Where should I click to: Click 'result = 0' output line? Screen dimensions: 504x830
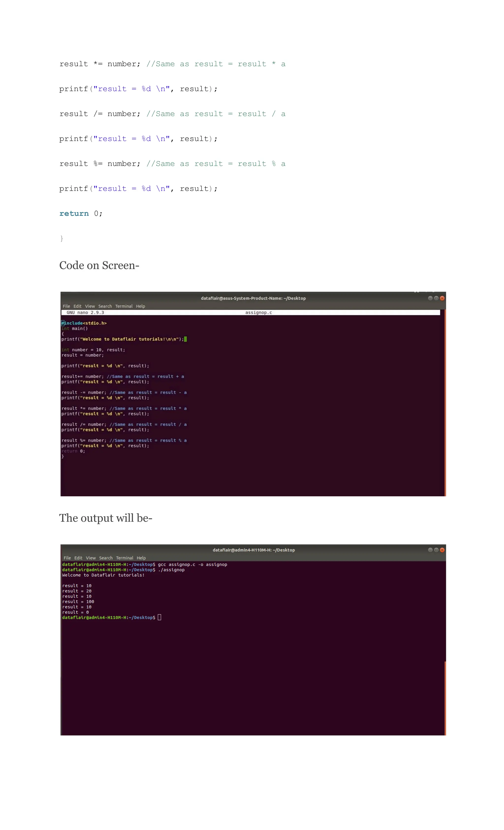(76, 612)
